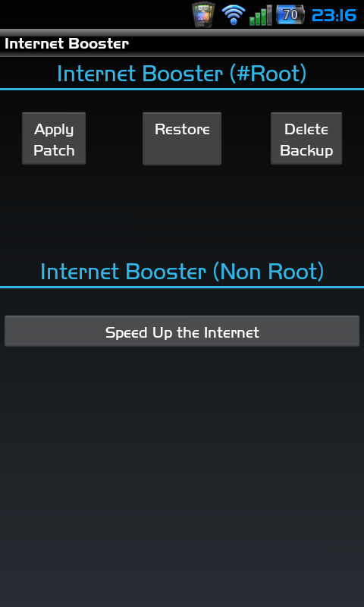Tap the Internet Booster (Non Root) heading

point(182,272)
